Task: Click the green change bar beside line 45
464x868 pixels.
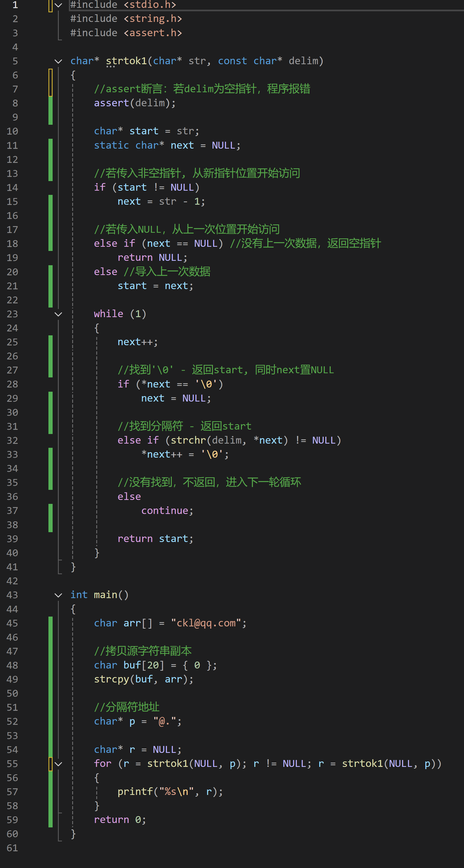Action: coord(50,623)
